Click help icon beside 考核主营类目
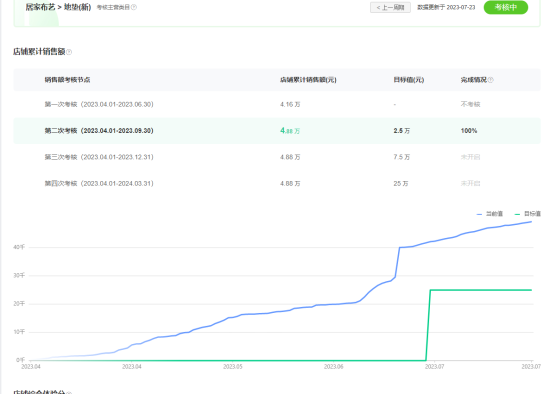Image resolution: width=550 pixels, height=394 pixels. 134,7
